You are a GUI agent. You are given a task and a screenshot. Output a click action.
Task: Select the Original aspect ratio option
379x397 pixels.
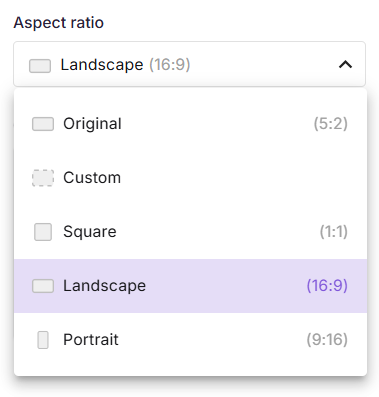tap(190, 124)
